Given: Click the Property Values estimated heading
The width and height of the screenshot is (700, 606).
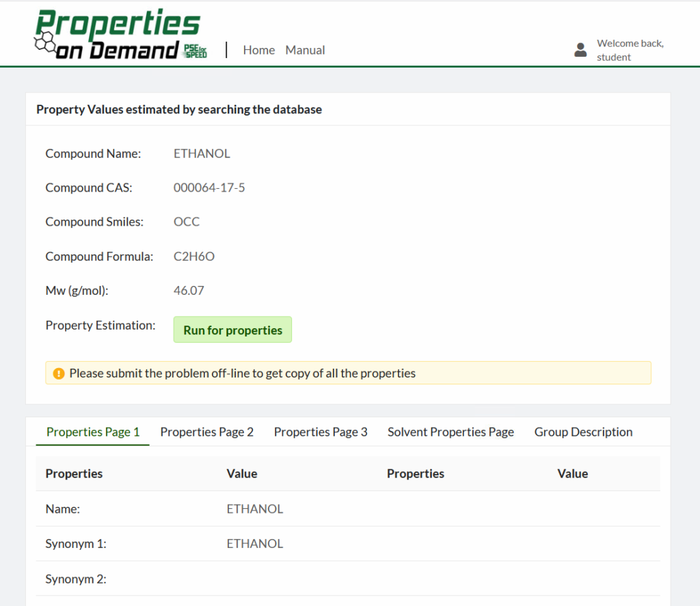Looking at the screenshot, I should [x=179, y=109].
